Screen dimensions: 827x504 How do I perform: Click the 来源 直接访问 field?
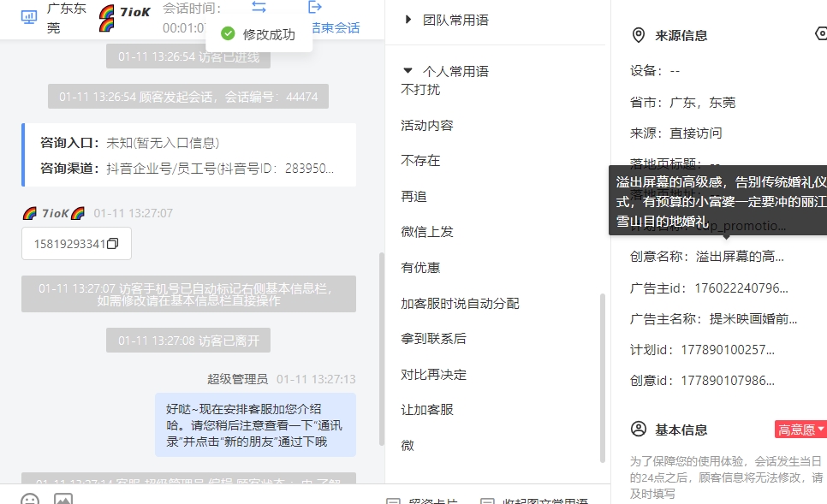[x=675, y=133]
